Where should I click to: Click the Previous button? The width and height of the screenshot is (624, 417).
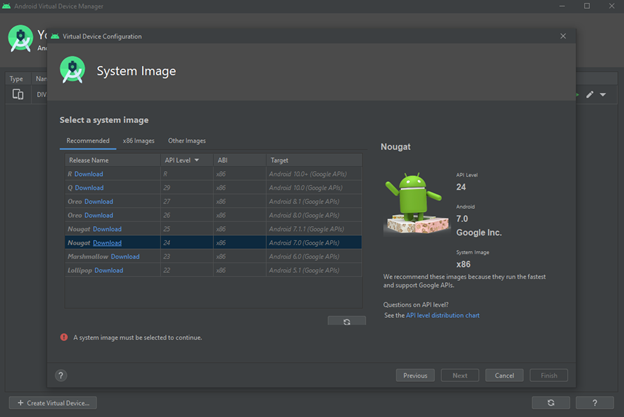[x=415, y=375]
